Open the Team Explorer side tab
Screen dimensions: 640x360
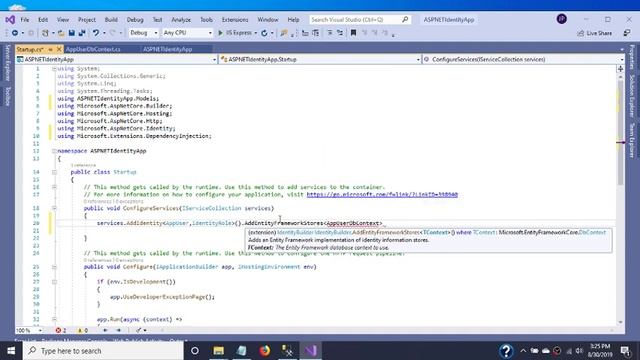(x=632, y=141)
